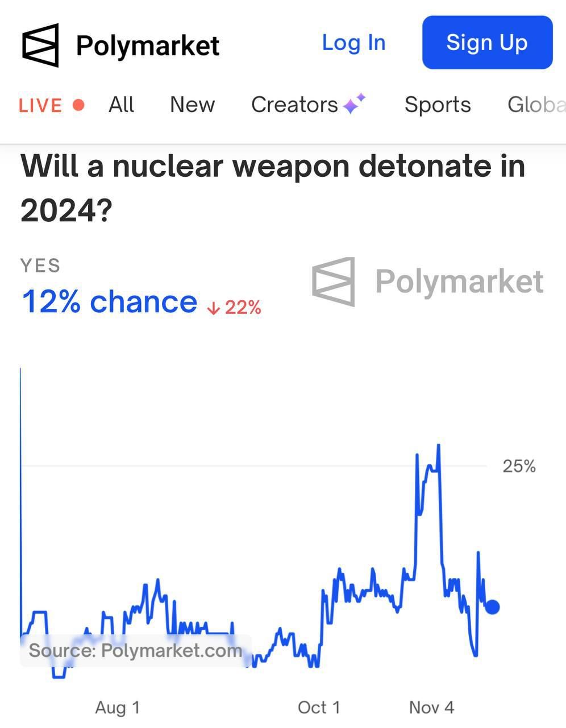Click the red LIVE indicator dot
Image resolution: width=566 pixels, height=728 pixels.
[x=79, y=105]
